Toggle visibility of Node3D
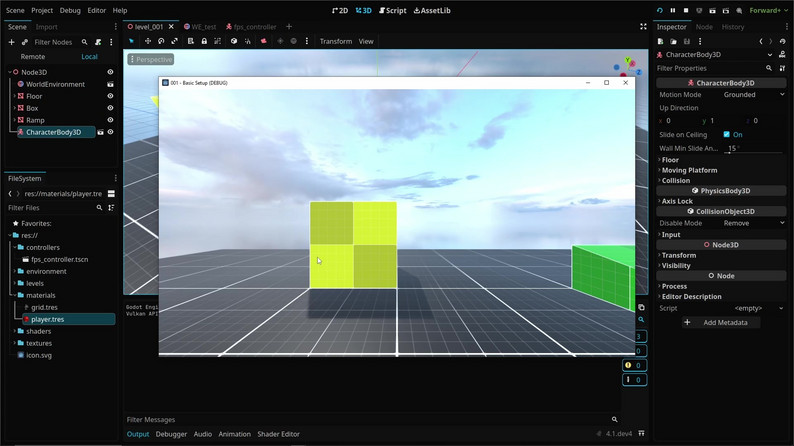Image resolution: width=794 pixels, height=446 pixels. point(110,72)
